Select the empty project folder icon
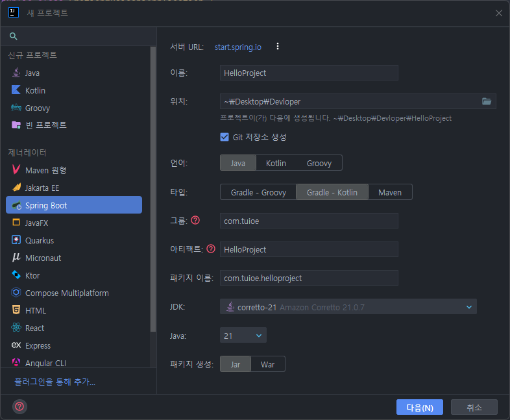This screenshot has height=420, width=510. [16, 125]
